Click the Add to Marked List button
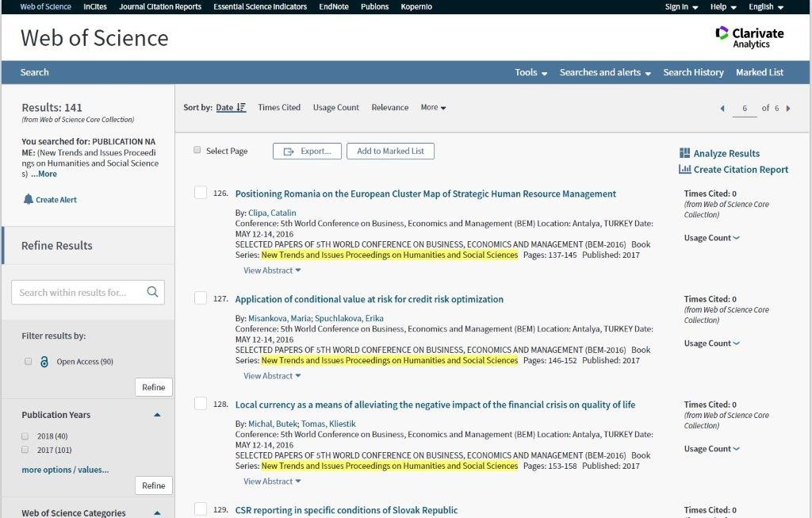 point(390,151)
